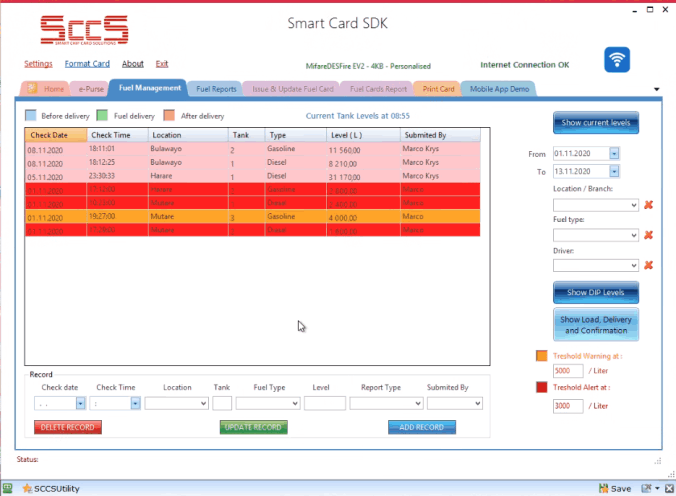Click the Treshold Alert liter input field
Image resolution: width=676 pixels, height=496 pixels.
click(x=567, y=405)
